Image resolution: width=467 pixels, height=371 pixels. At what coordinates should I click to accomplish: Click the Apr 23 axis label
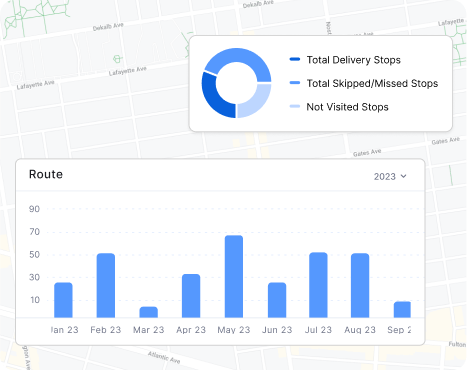tap(191, 330)
